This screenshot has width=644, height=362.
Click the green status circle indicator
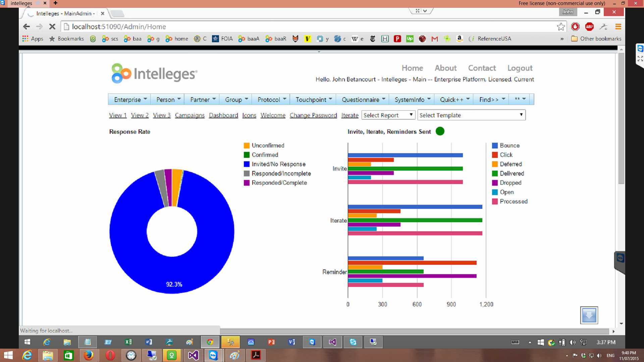tap(440, 131)
